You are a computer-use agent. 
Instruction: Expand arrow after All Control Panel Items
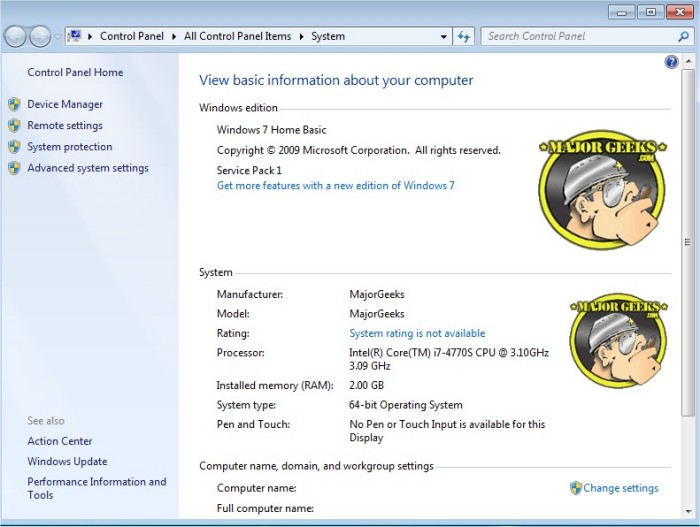pos(301,37)
